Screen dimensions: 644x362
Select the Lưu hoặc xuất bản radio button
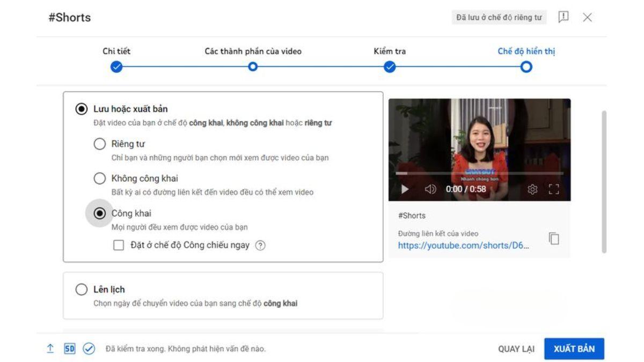[82, 109]
